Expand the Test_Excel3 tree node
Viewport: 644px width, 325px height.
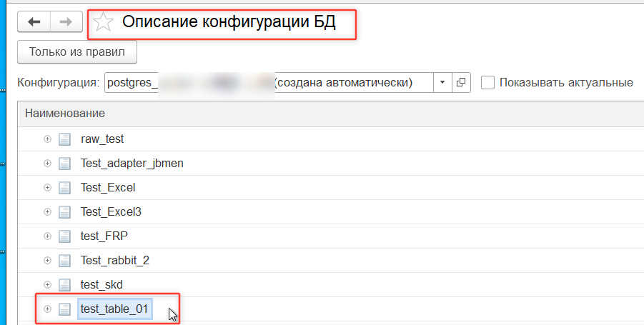[48, 212]
